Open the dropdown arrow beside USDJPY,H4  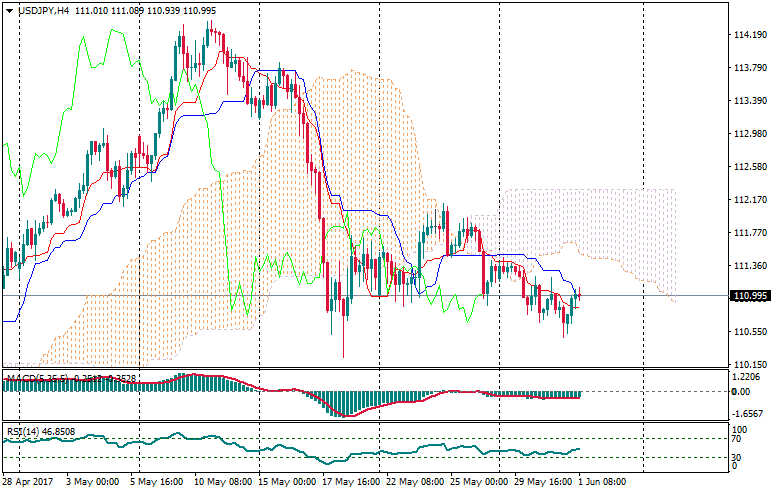9,10
